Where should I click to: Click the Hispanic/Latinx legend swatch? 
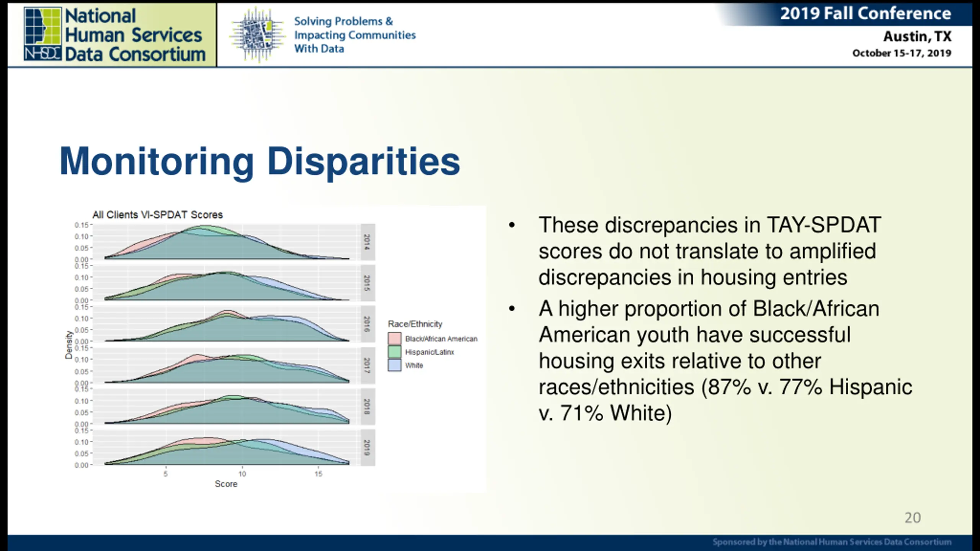[x=394, y=352]
